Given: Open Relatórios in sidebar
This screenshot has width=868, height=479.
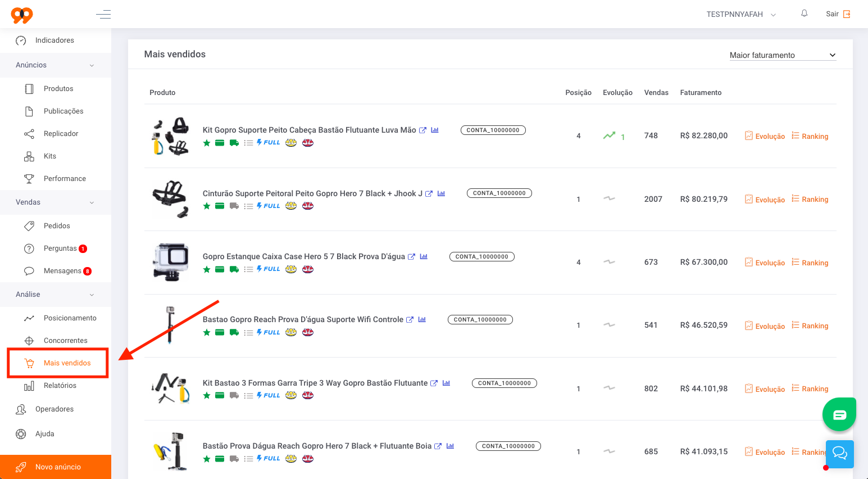Looking at the screenshot, I should [60, 386].
